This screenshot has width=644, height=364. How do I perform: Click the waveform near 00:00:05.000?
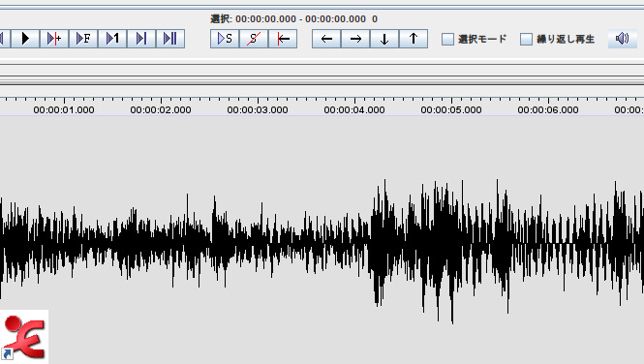click(x=451, y=246)
